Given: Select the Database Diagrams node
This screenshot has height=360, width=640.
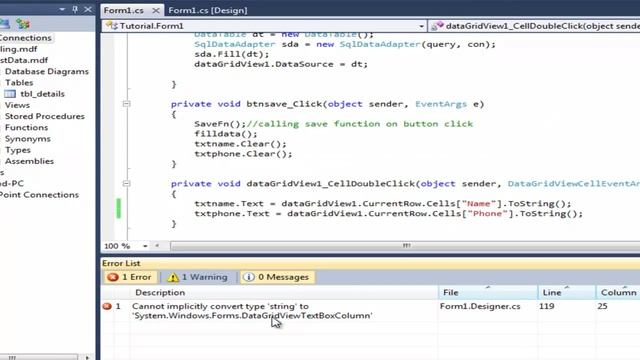Looking at the screenshot, I should [x=47, y=71].
